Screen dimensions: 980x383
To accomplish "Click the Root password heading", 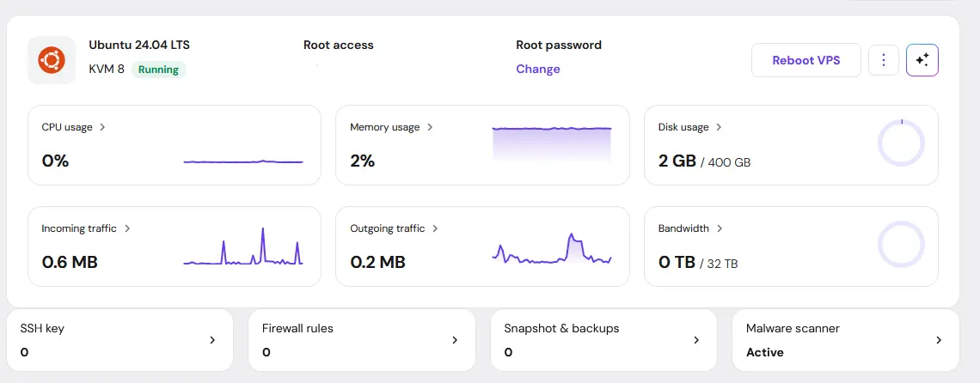I will (x=559, y=45).
